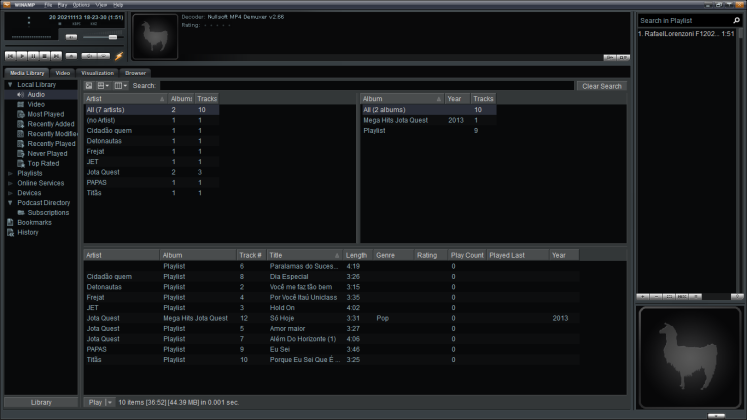747x420 pixels.
Task: Expand the Online Services tree node
Action: tap(10, 183)
